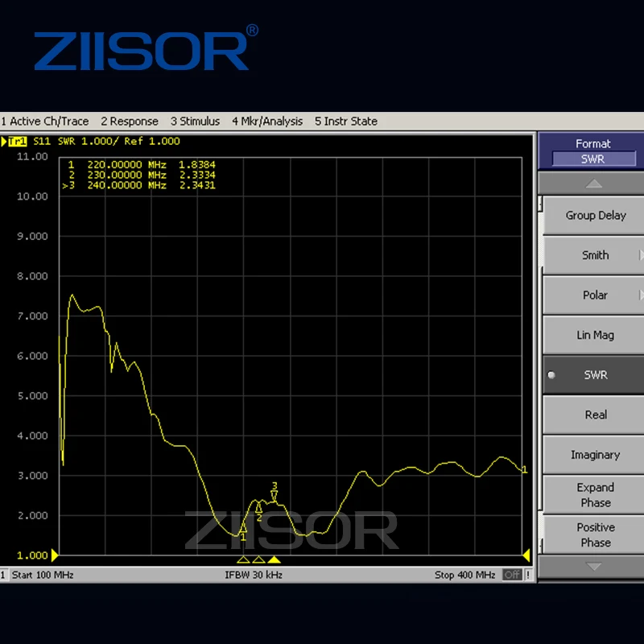The image size is (644, 644).
Task: Select Expand Phase format
Action: [594, 494]
